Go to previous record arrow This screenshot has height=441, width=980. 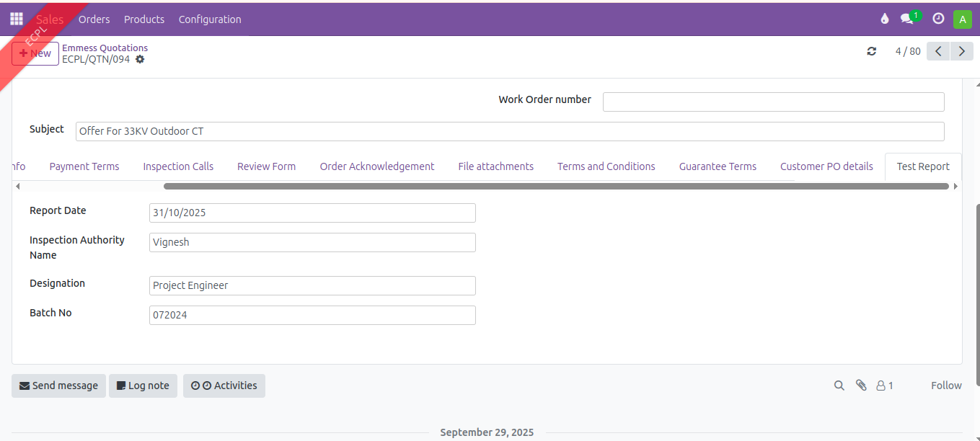tap(937, 51)
